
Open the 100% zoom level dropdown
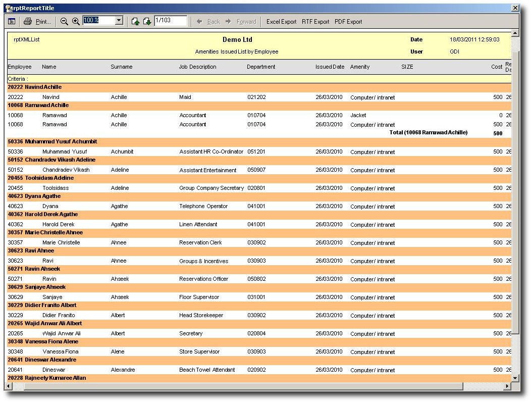pyautogui.click(x=119, y=21)
